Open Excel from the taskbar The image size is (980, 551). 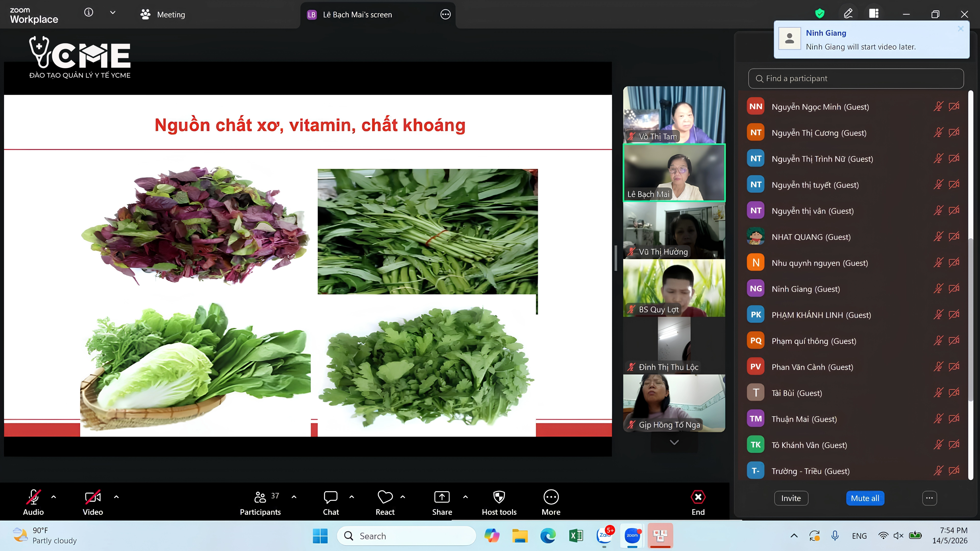[576, 536]
